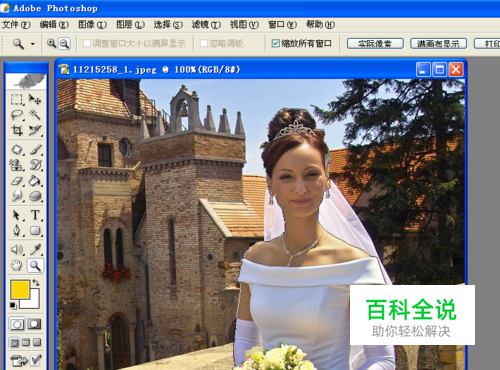Select the Clone Stamp tool
Viewport: 500px width, 370px height.
(17, 165)
